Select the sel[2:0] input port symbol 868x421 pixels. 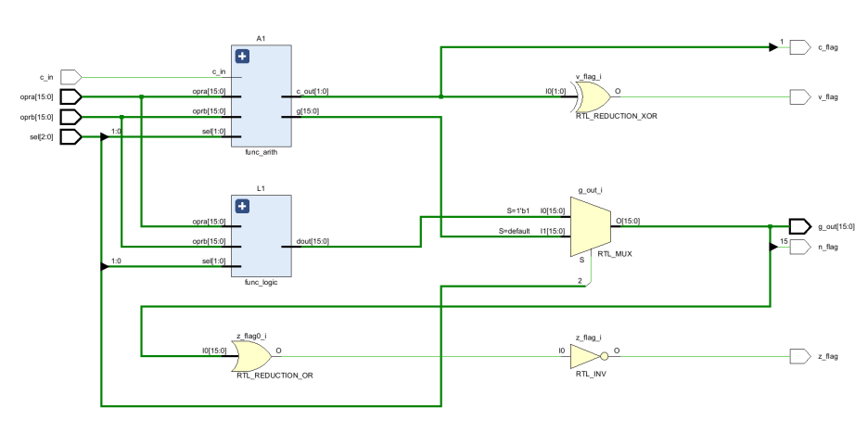[70, 136]
